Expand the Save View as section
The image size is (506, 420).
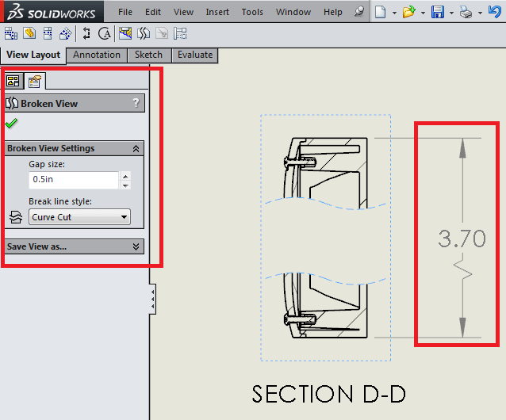(136, 246)
